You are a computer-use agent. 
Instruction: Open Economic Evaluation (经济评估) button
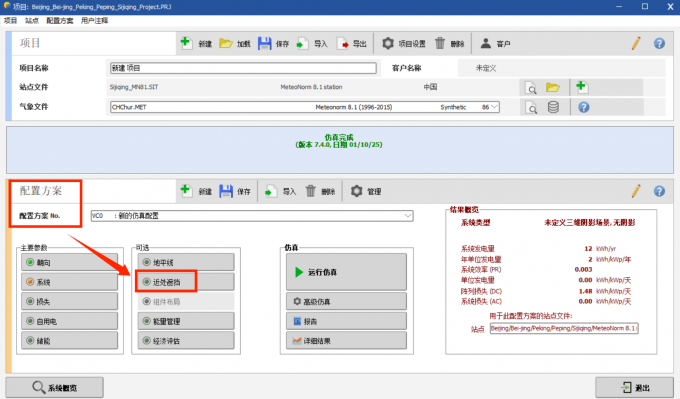click(x=186, y=341)
